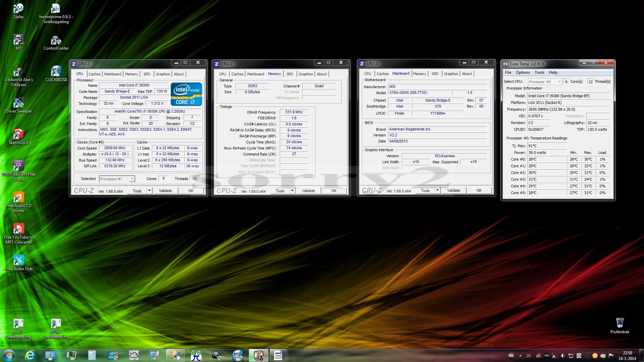
Task: Click Validate in CPU-Z CPU window
Action: tap(165, 191)
